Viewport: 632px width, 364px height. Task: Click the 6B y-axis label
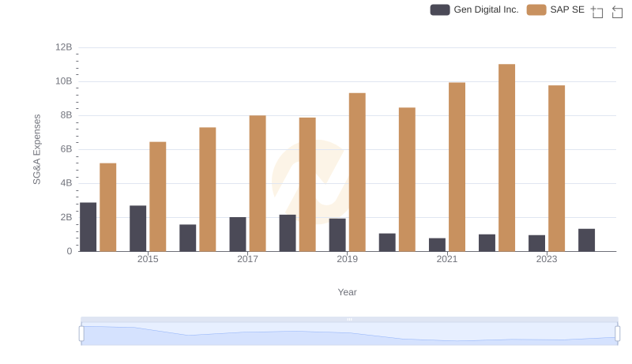tap(66, 149)
